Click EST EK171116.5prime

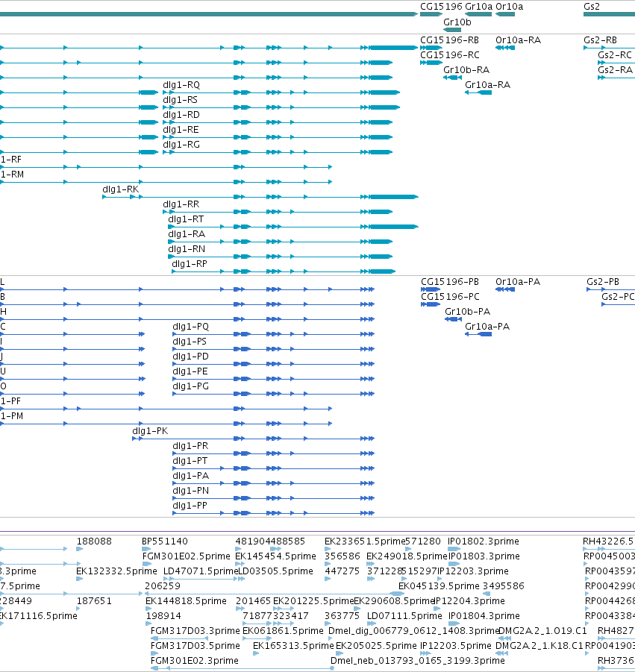click(39, 615)
